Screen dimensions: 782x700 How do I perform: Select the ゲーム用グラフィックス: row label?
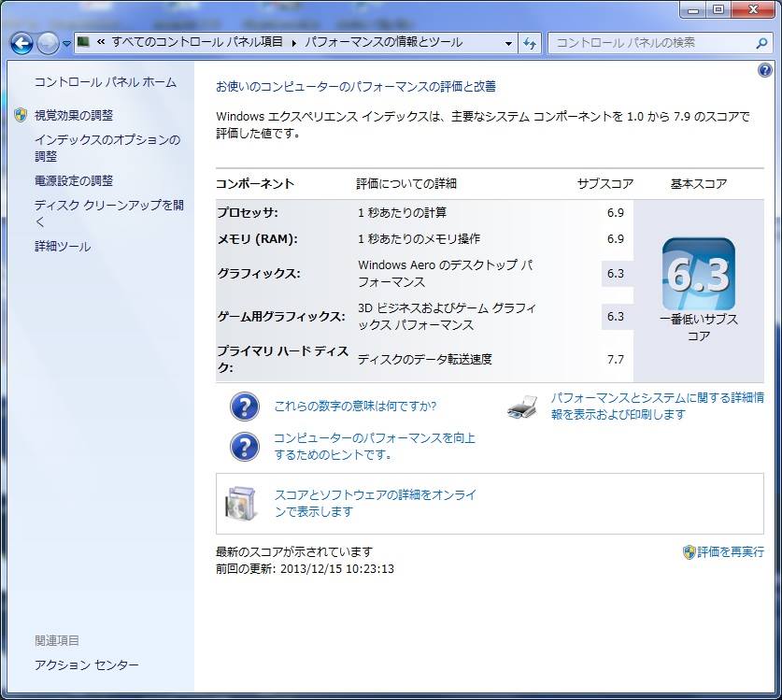pos(281,316)
